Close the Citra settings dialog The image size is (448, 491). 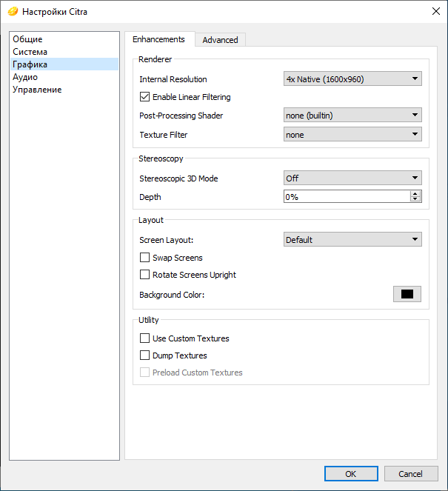pyautogui.click(x=436, y=11)
